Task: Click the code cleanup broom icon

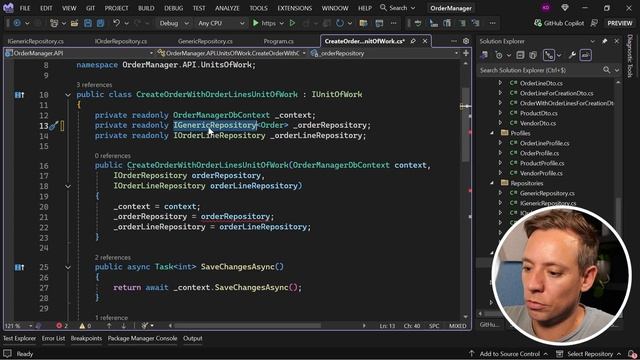Action: (x=144, y=326)
